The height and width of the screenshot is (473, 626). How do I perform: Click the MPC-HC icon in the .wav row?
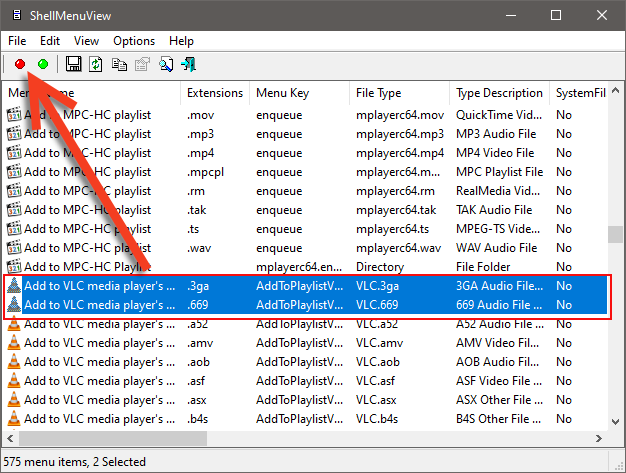[14, 247]
